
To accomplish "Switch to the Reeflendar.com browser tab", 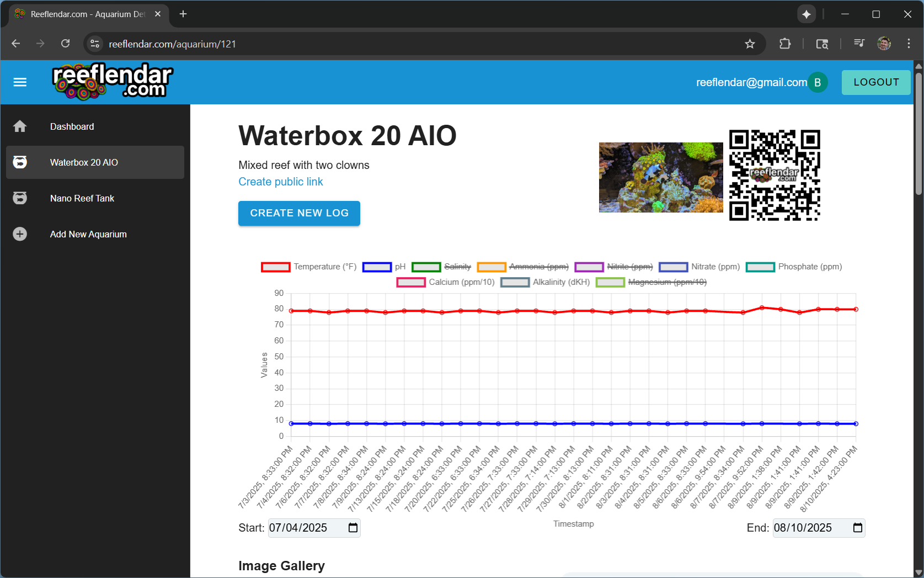I will [88, 14].
